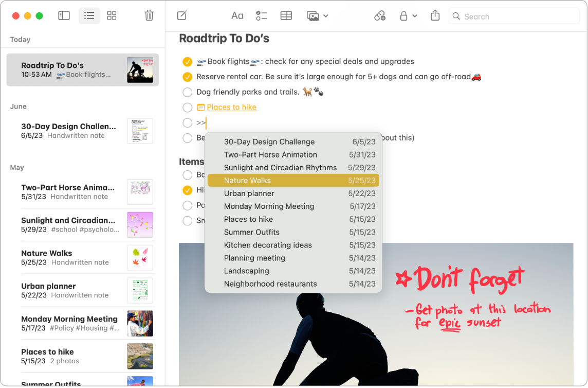Toggle the folders sidebar
Viewport: 588px width, 388px height.
(64, 15)
